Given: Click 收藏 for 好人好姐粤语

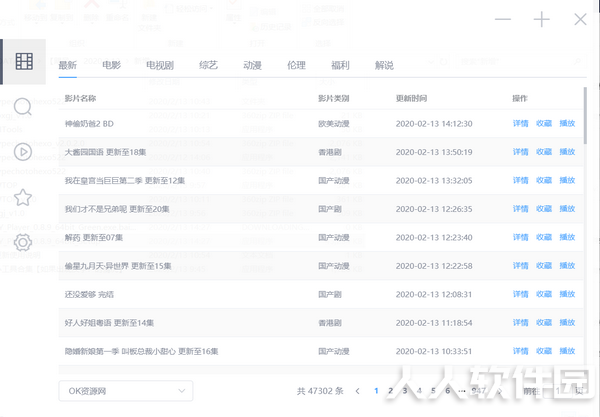Looking at the screenshot, I should click(544, 323).
